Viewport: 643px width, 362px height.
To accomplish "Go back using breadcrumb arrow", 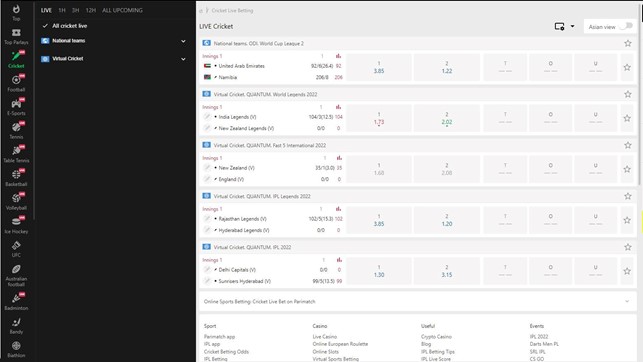I will [201, 11].
